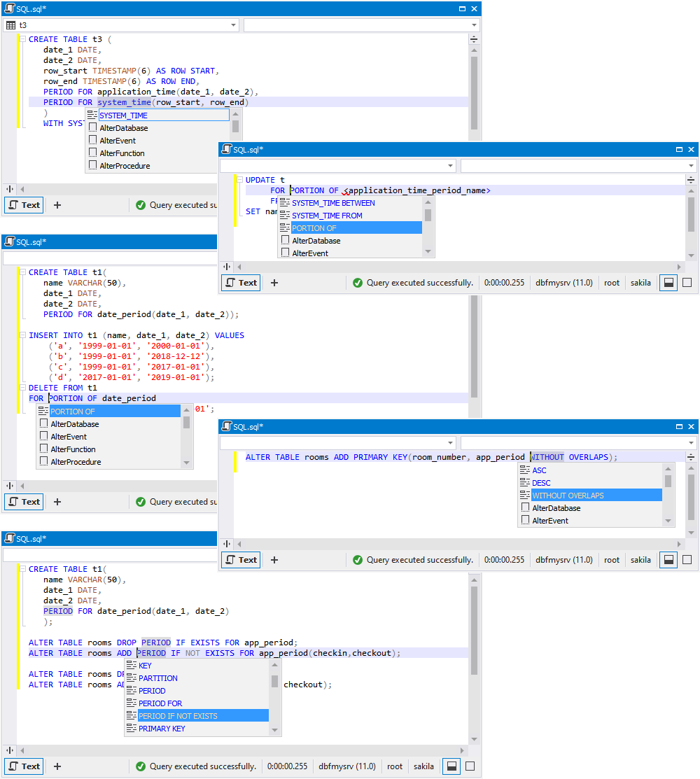Select PERIOD IF NOT EXISTS from the suggestion list
The width and height of the screenshot is (700, 779).
click(x=178, y=716)
